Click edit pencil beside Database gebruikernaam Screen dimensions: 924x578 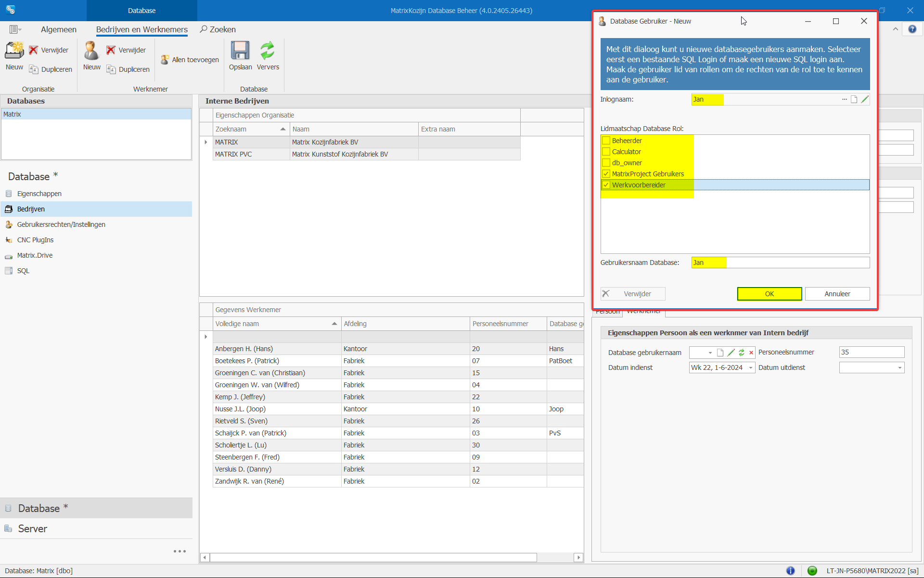(x=731, y=353)
